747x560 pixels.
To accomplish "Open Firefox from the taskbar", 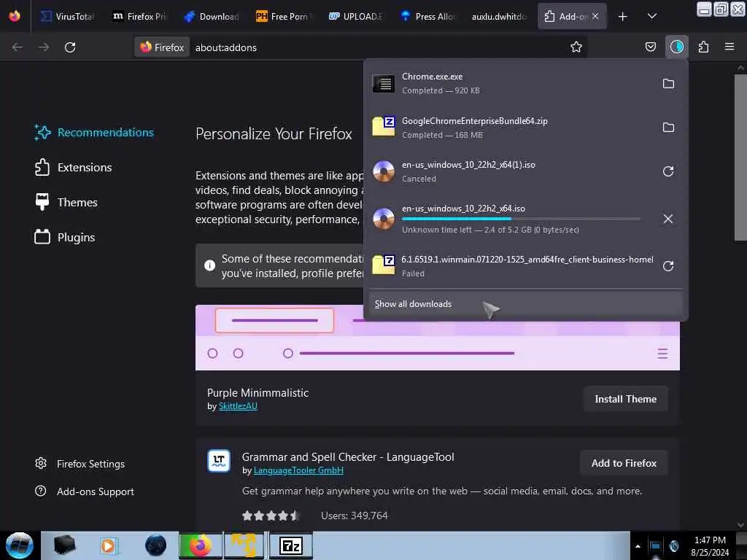I will click(x=201, y=545).
